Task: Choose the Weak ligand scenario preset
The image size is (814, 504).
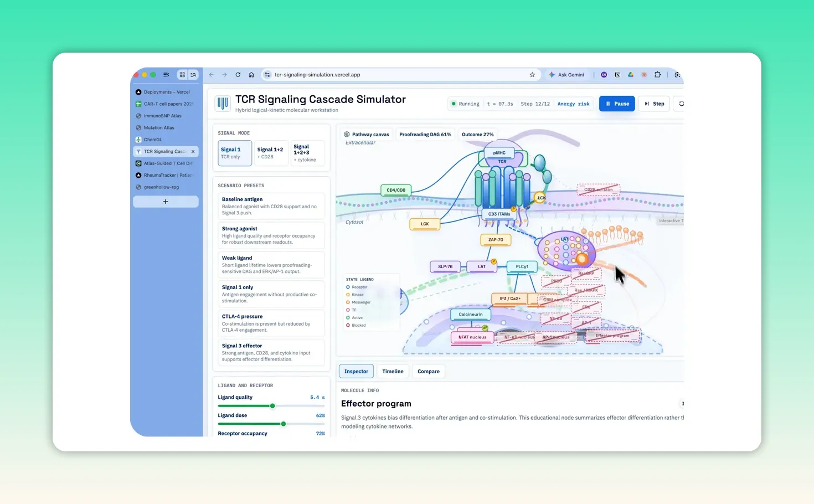Action: click(271, 264)
